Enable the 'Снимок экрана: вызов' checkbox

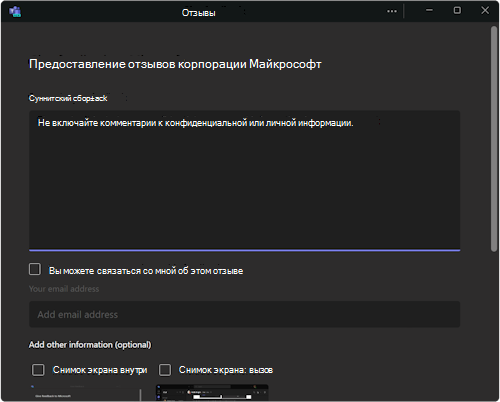165,370
